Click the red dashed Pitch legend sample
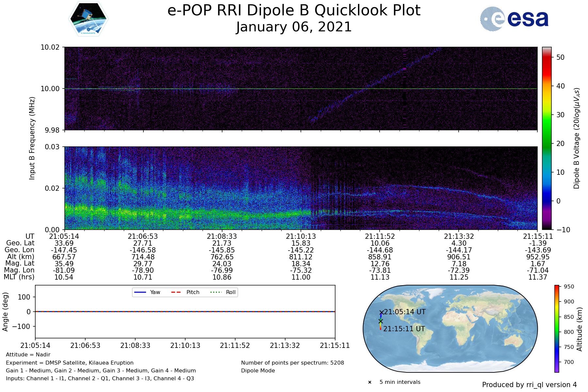This screenshot has width=588, height=392. (176, 292)
